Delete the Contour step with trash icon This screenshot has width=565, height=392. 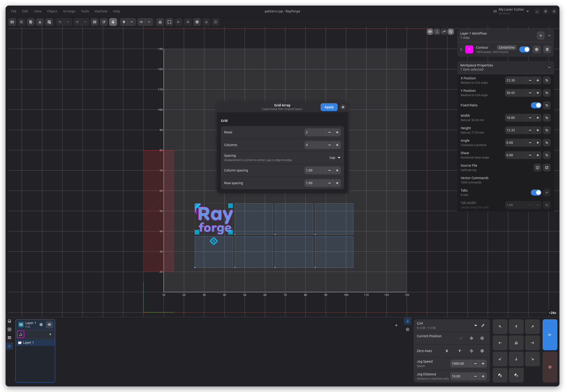coord(547,49)
